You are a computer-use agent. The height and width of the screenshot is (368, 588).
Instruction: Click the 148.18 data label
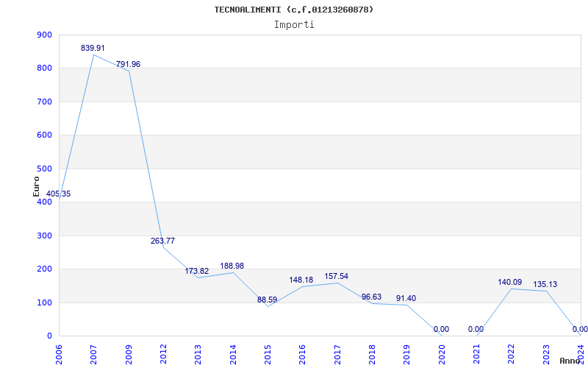click(301, 280)
